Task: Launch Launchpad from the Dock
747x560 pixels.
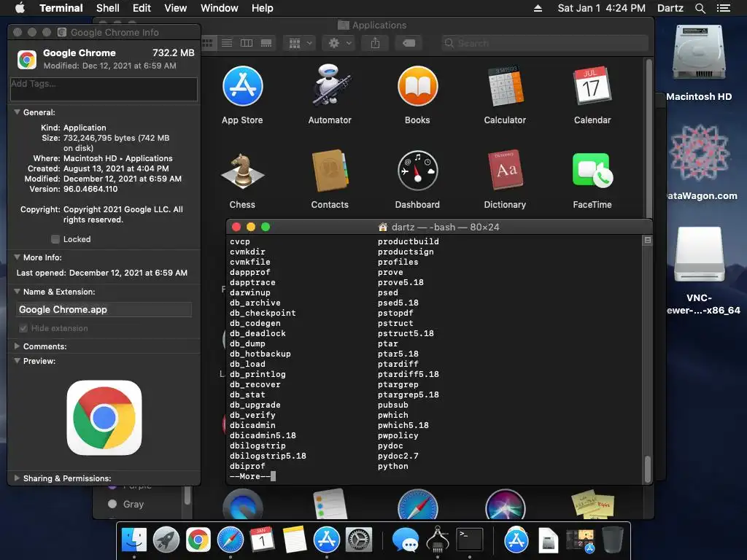Action: (166, 540)
